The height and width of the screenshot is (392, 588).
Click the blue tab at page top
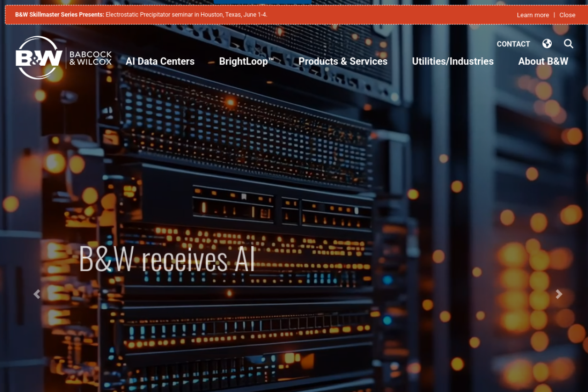pyautogui.click(x=262, y=2)
